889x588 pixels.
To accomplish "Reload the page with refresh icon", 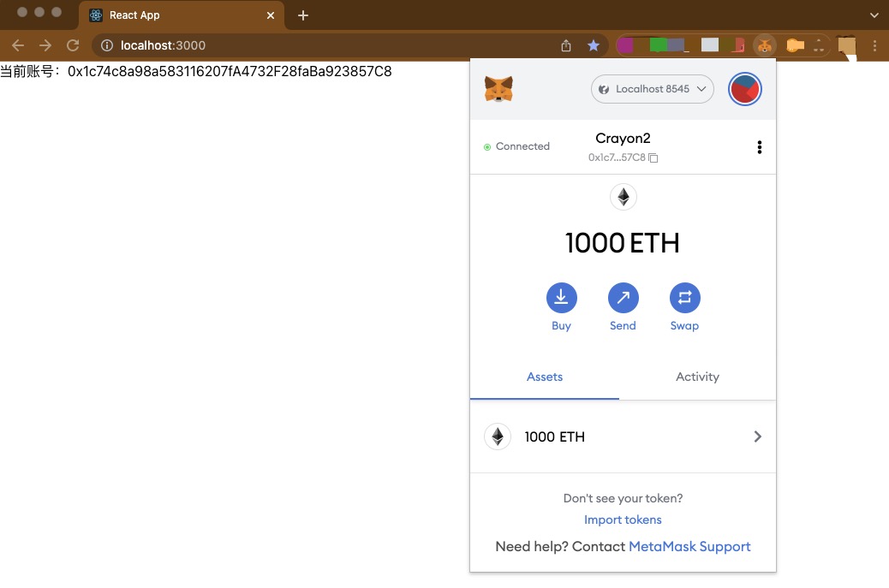I will point(73,45).
